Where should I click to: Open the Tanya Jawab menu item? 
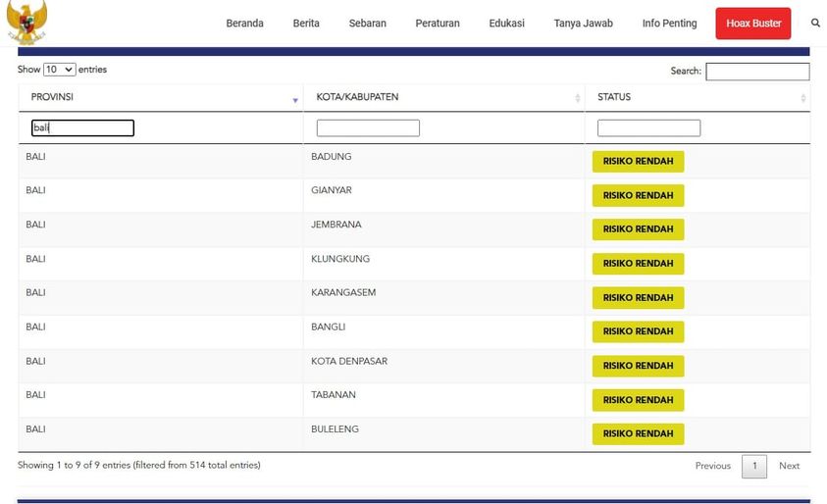tap(584, 24)
